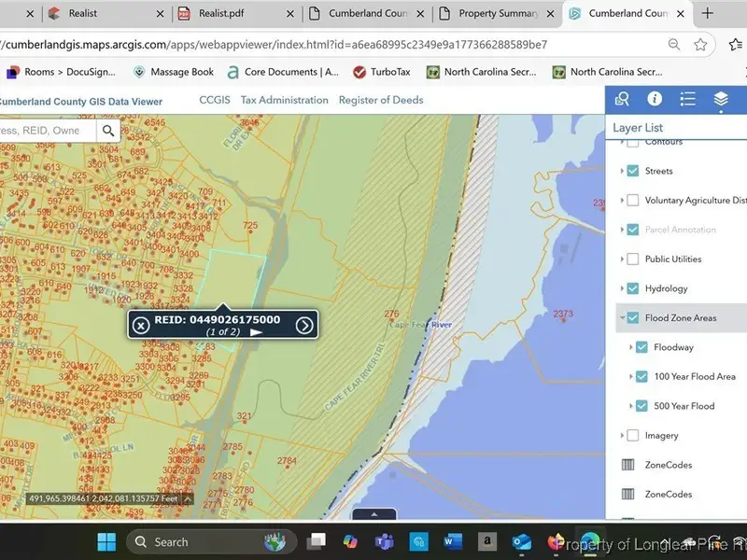Disable the 500 Year Flood checkbox

click(641, 406)
